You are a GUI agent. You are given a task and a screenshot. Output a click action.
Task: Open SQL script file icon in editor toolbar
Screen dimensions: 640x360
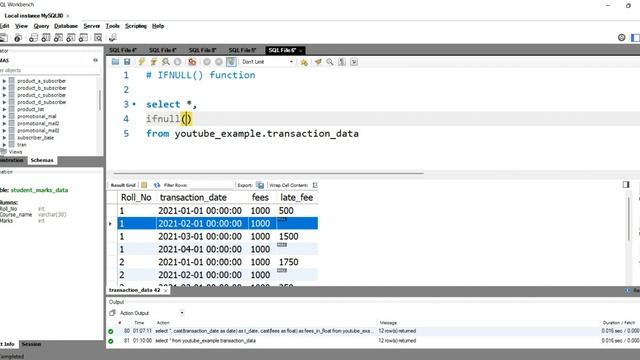pos(116,62)
